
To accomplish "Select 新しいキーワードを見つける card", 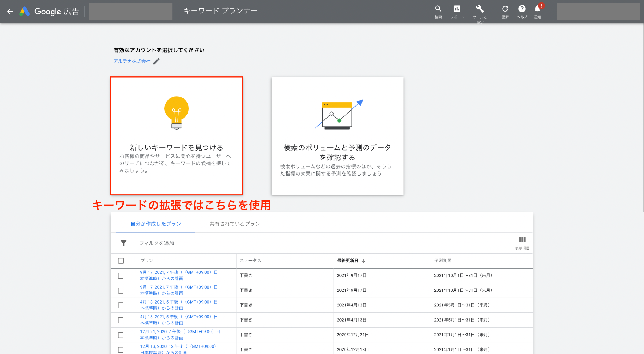I will point(177,136).
